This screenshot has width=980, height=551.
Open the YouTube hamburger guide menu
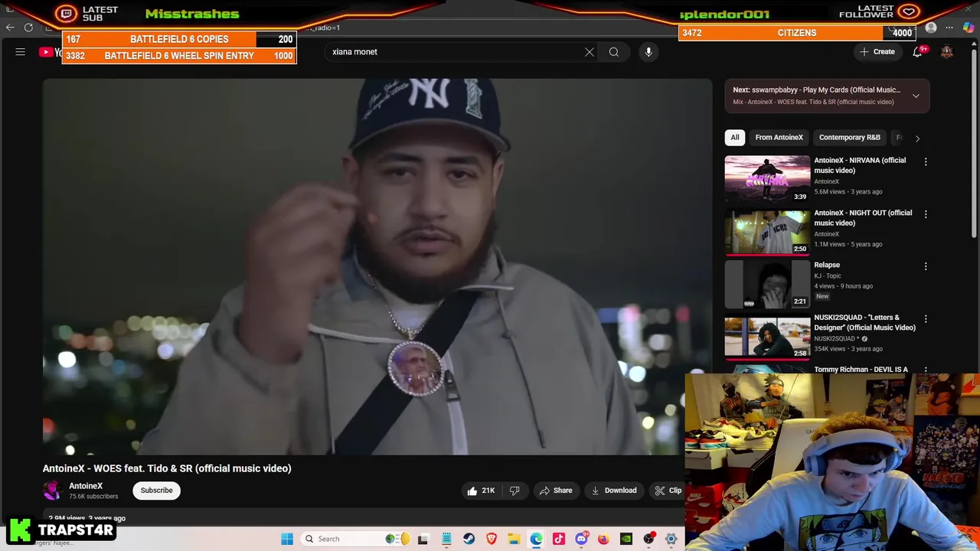[x=21, y=52]
